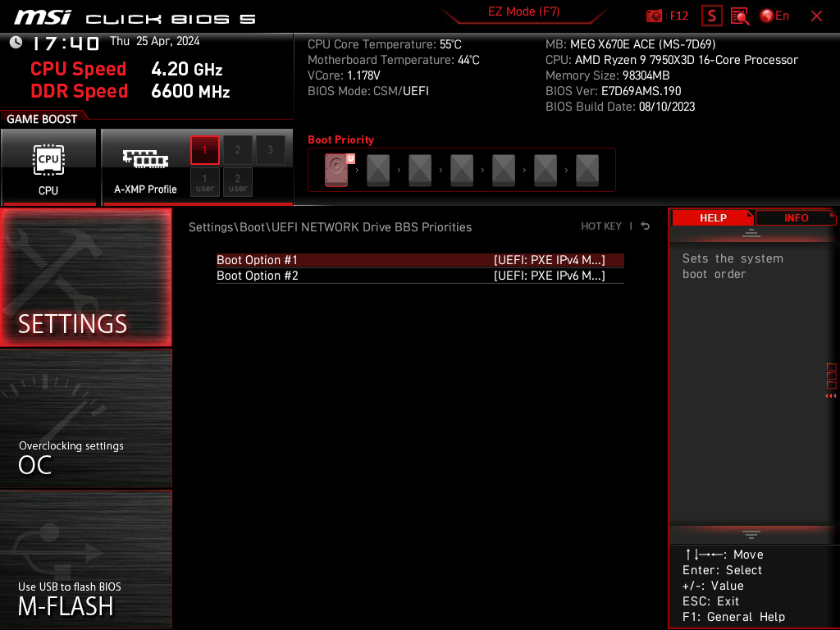Click the BIOS Mode CSM/UEFI text
The image size is (840, 630).
tap(368, 90)
